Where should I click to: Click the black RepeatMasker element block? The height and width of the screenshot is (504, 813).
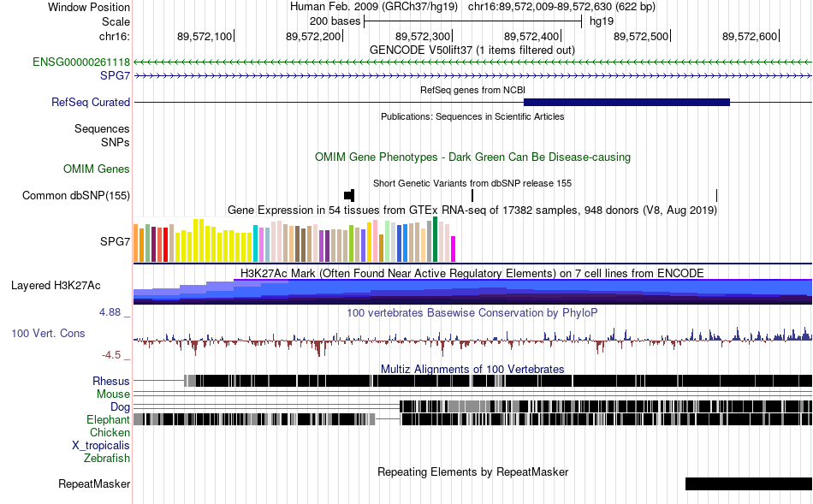pos(749,483)
